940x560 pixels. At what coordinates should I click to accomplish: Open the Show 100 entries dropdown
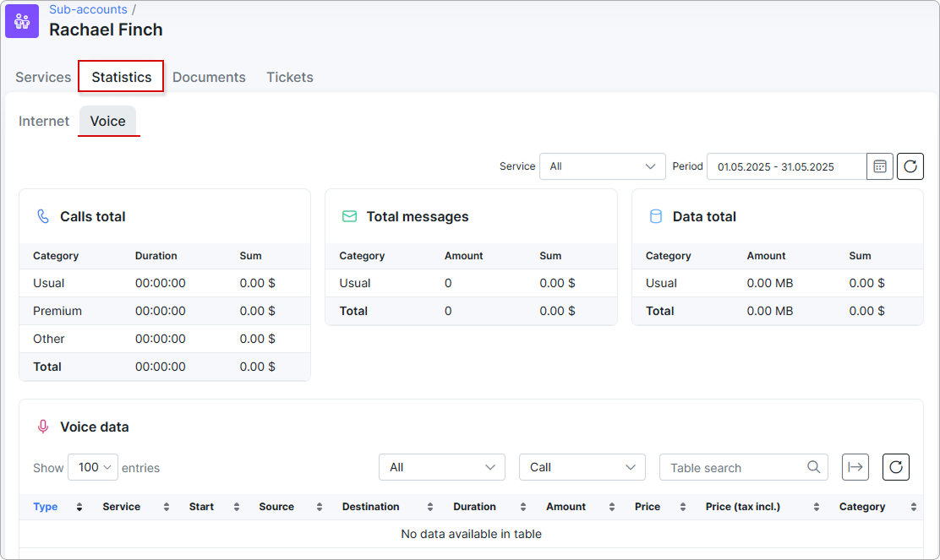click(93, 467)
